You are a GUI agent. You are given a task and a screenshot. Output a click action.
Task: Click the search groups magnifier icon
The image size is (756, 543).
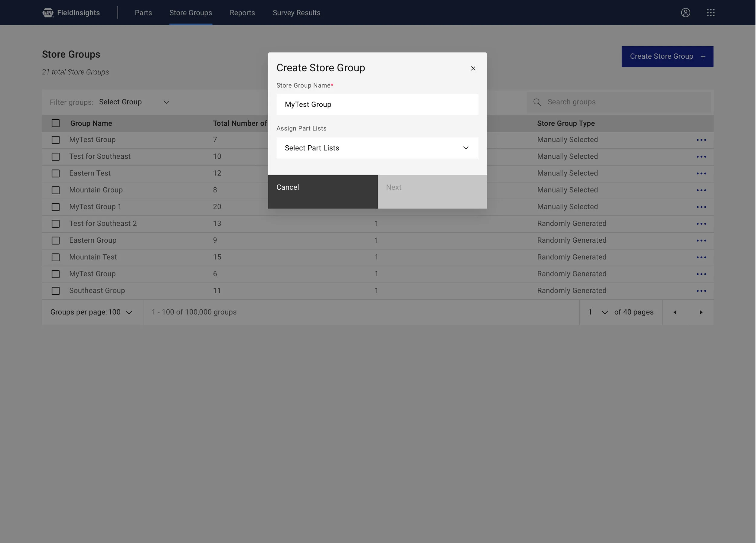[x=537, y=102]
